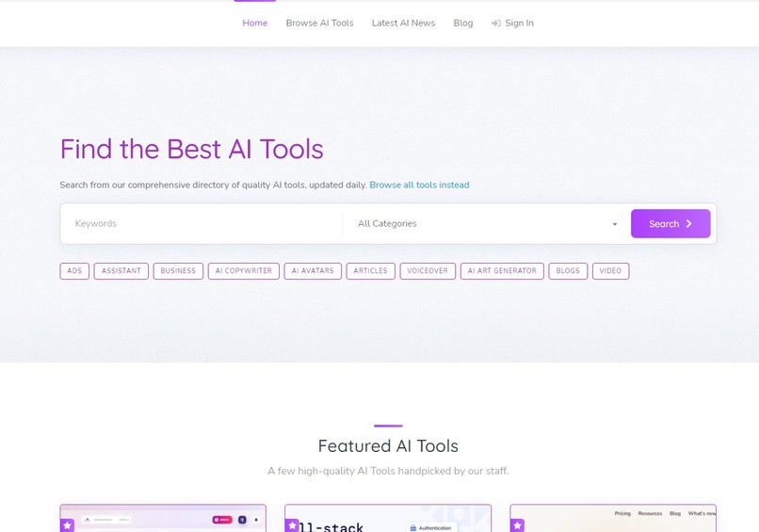Open Browse AI Tools page
759x532 pixels.
pyautogui.click(x=319, y=23)
